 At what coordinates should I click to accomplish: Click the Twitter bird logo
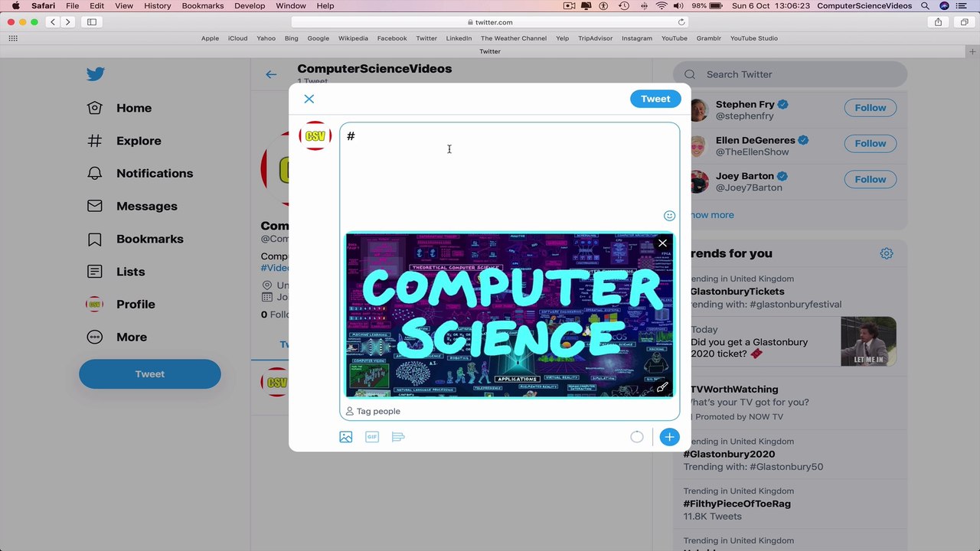95,74
